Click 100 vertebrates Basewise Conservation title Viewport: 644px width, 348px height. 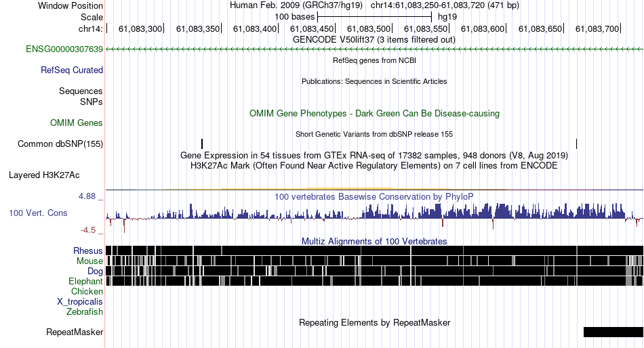tap(374, 196)
